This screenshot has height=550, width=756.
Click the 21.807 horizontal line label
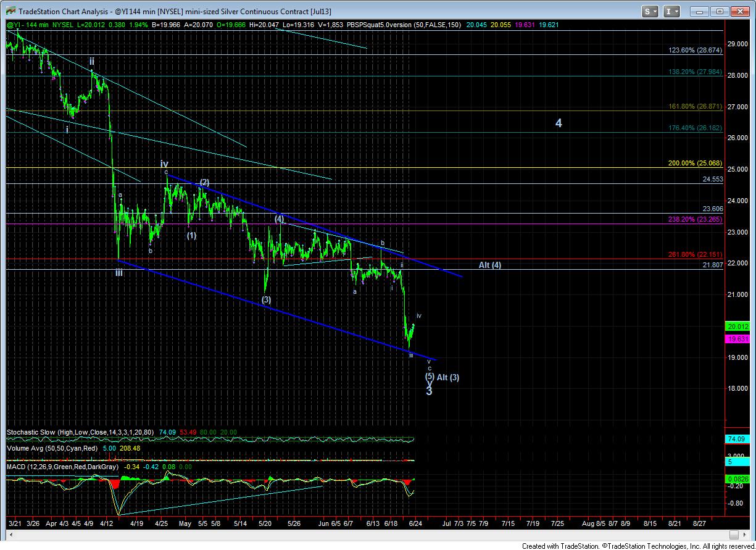click(712, 265)
